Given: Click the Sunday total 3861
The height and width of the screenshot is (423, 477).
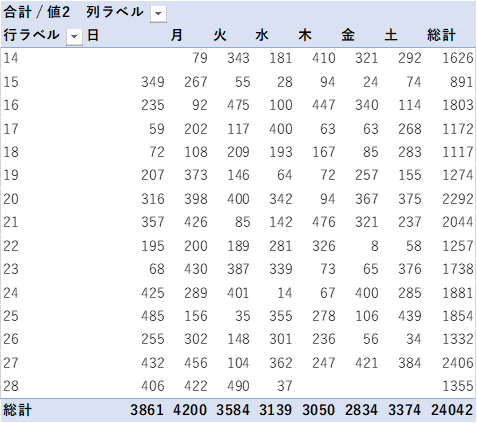Looking at the screenshot, I should click(x=147, y=410).
